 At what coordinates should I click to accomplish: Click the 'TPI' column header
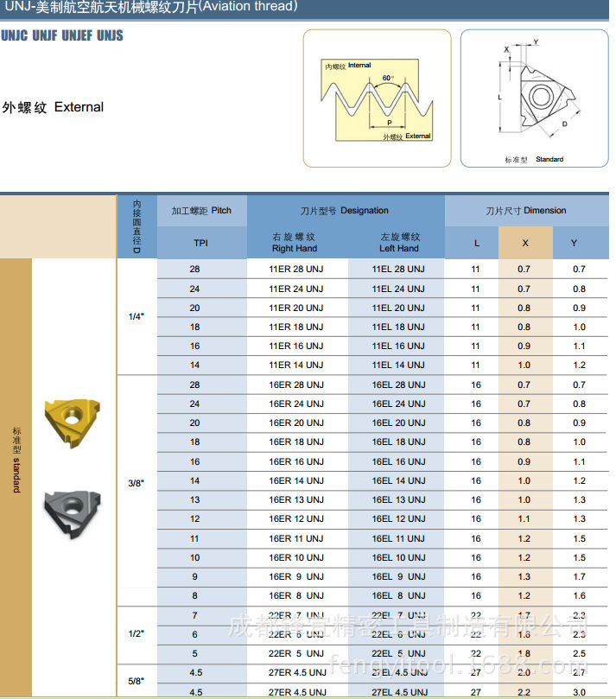pyautogui.click(x=201, y=243)
